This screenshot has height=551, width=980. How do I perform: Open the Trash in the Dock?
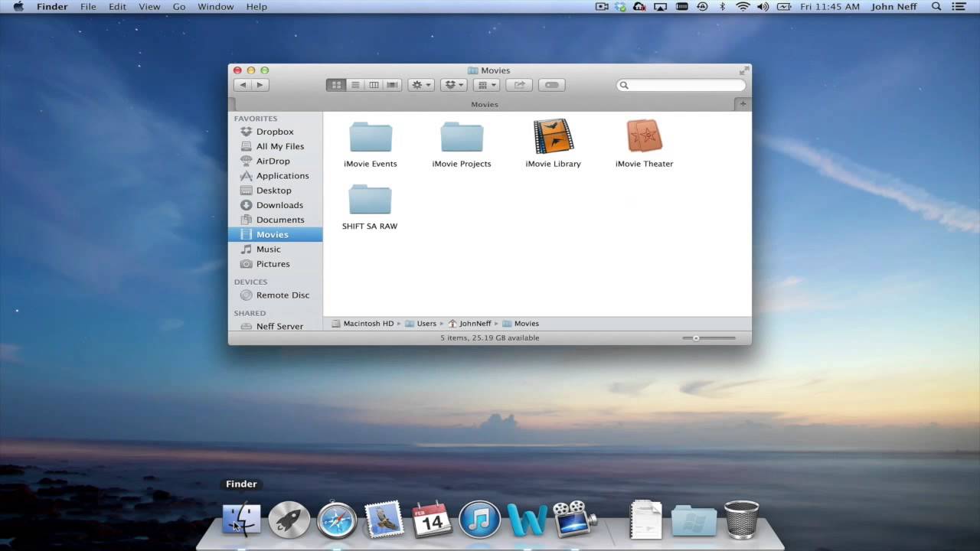pyautogui.click(x=741, y=520)
